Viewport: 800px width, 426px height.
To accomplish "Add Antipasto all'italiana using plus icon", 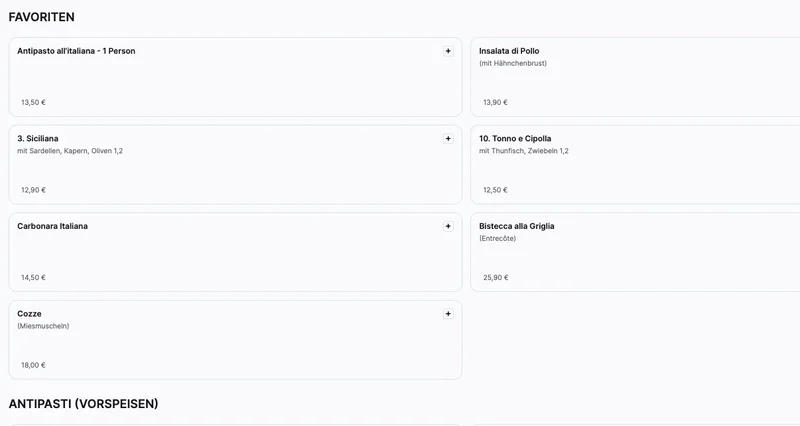I will [x=448, y=51].
